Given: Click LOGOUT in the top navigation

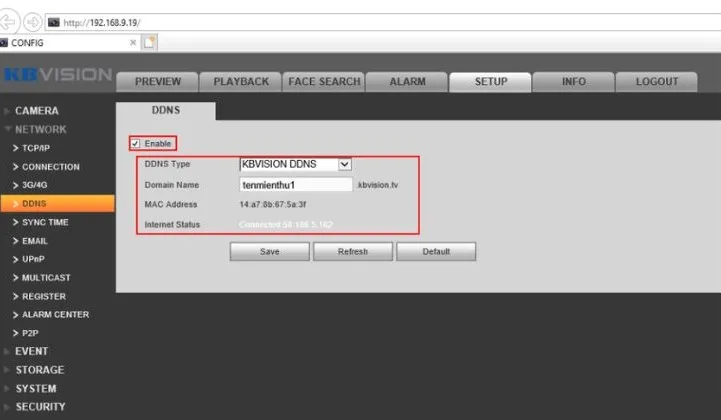Looking at the screenshot, I should coord(657,81).
